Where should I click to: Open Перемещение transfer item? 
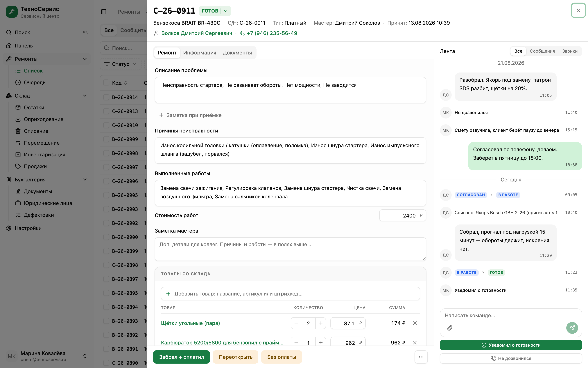(51, 143)
